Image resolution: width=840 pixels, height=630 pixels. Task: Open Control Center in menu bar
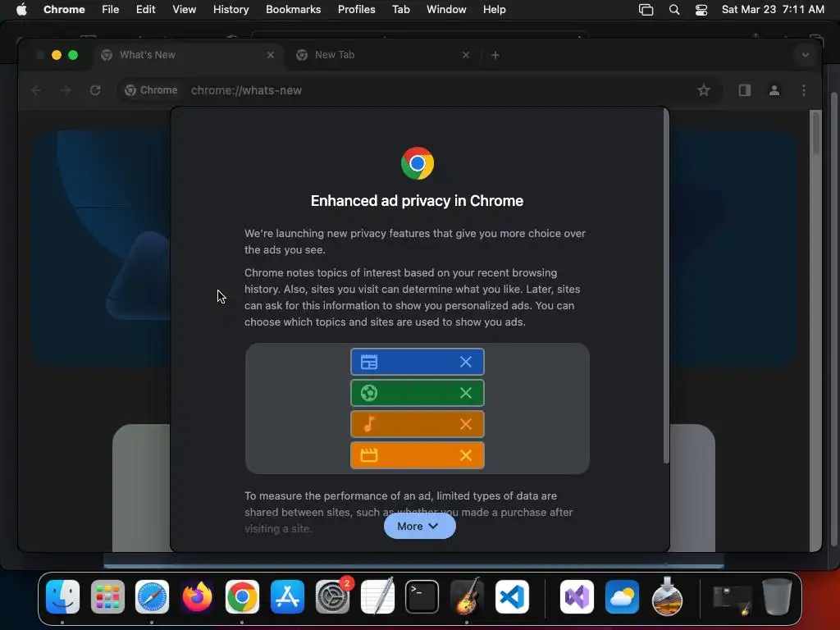click(x=701, y=10)
